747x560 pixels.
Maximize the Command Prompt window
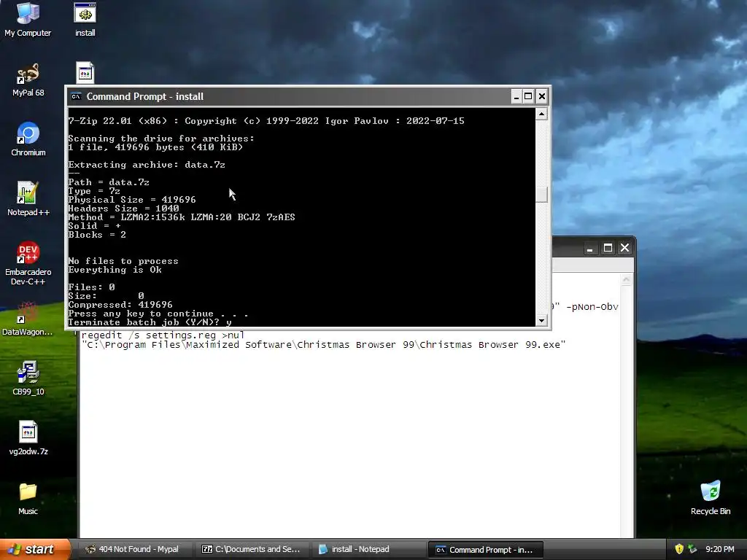528,97
